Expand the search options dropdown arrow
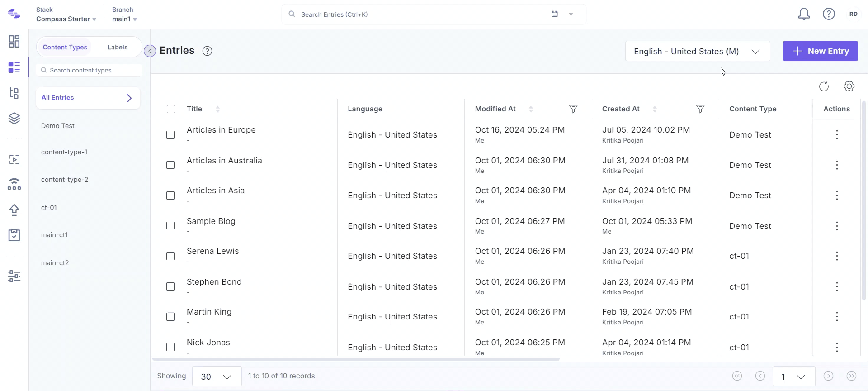Image resolution: width=868 pixels, height=391 pixels. (571, 14)
